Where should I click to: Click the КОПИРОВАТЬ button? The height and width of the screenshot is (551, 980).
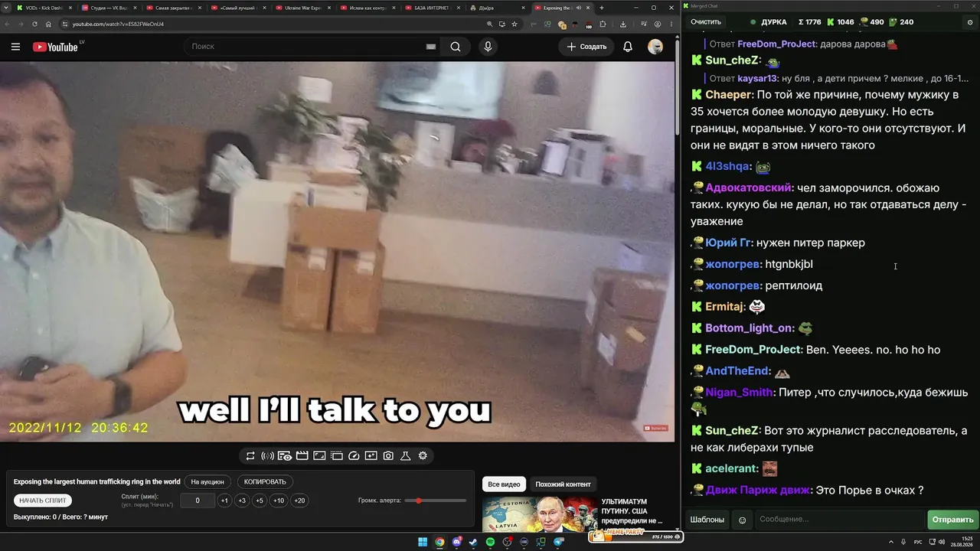point(265,482)
